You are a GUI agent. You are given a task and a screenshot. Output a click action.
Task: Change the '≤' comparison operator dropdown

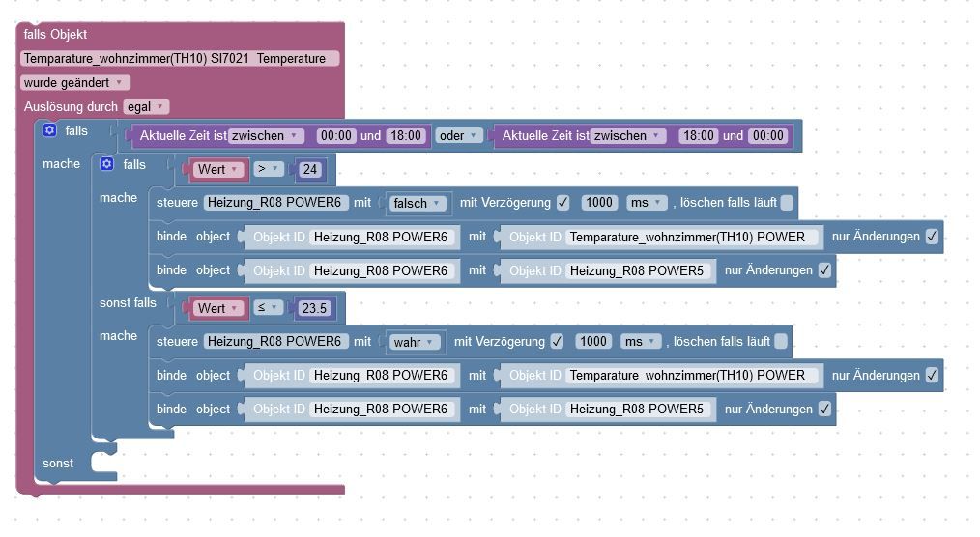[268, 307]
